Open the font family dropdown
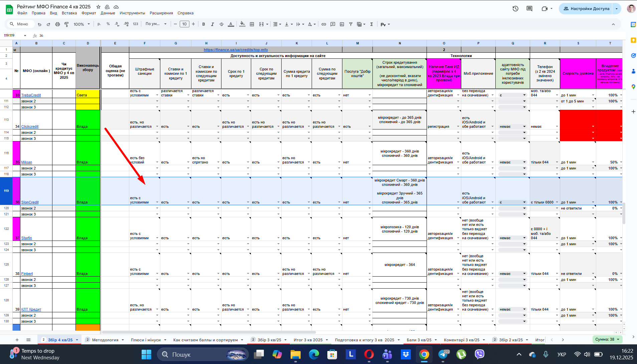The image size is (637, 364). (x=156, y=24)
